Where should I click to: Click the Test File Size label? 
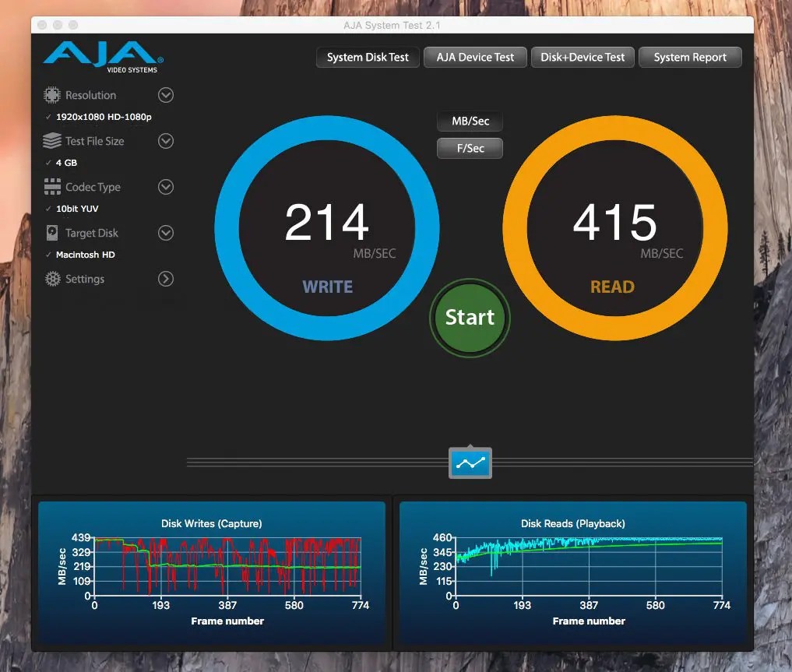click(94, 141)
